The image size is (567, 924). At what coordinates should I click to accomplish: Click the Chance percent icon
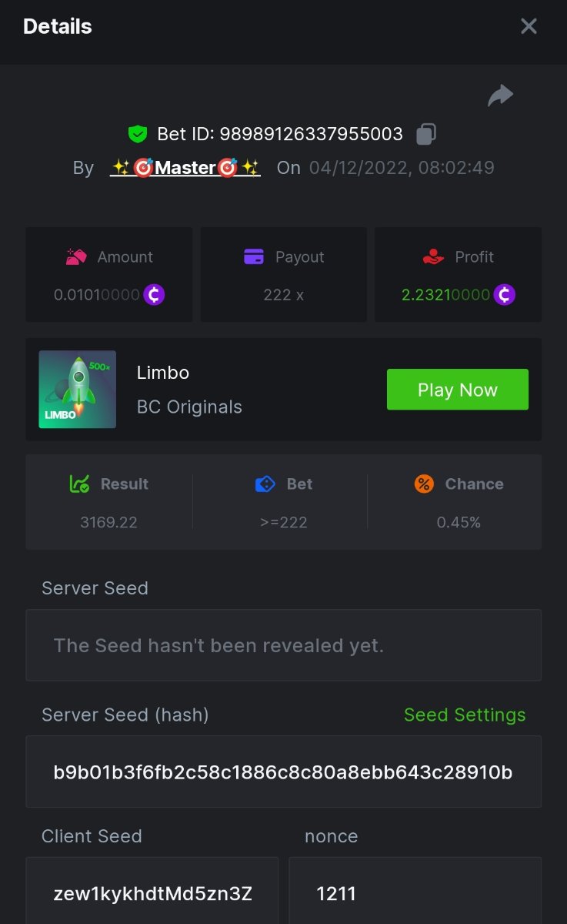[424, 484]
